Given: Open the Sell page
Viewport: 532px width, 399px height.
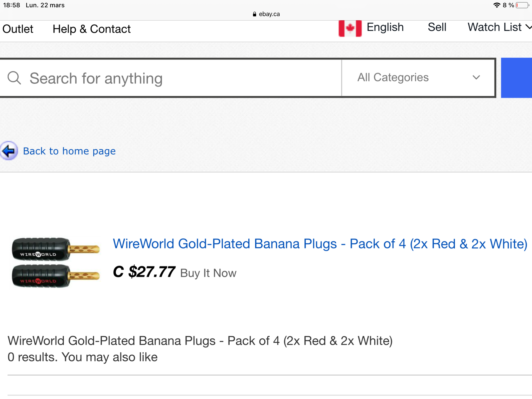Looking at the screenshot, I should click(x=437, y=27).
